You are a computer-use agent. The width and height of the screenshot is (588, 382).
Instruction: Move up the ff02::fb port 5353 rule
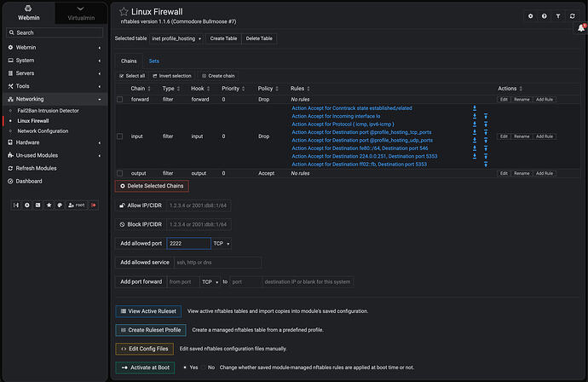pos(486,165)
